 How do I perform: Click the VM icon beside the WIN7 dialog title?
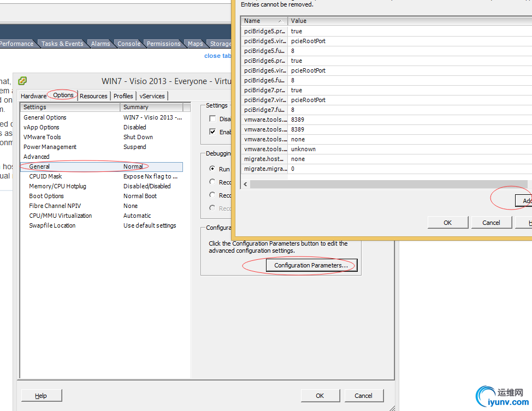(22, 81)
